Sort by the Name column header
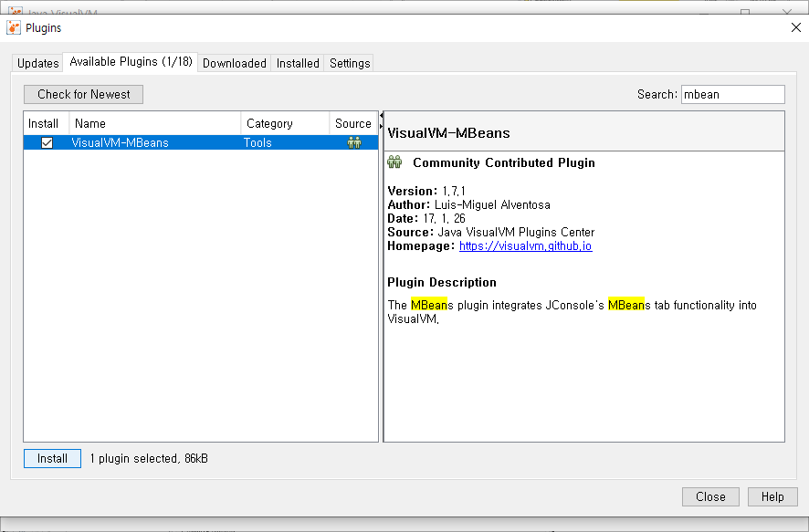The image size is (809, 532). click(155, 123)
